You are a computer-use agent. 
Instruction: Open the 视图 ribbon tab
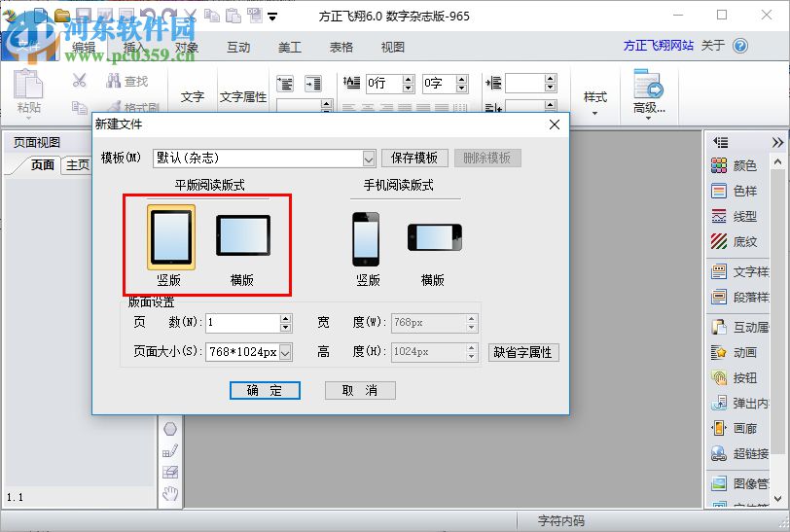coord(392,48)
